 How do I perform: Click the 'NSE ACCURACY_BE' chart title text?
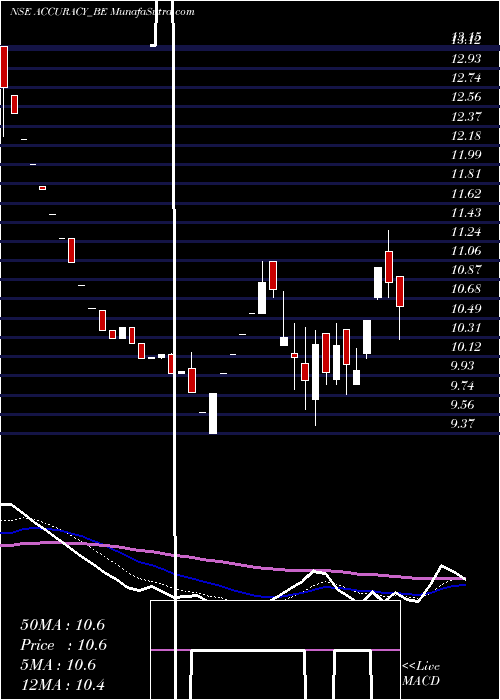[x=58, y=12]
